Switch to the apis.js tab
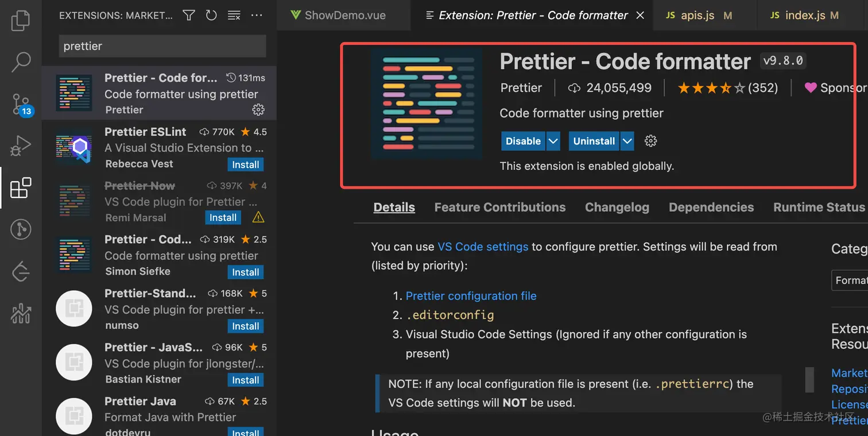Image resolution: width=868 pixels, height=436 pixels. (704, 15)
